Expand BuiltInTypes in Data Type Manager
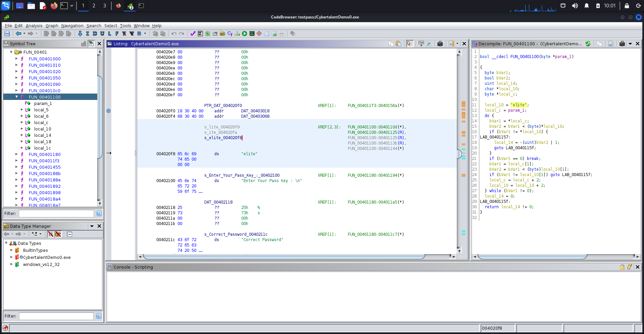Viewport: 644px width, 334px height. coord(11,250)
